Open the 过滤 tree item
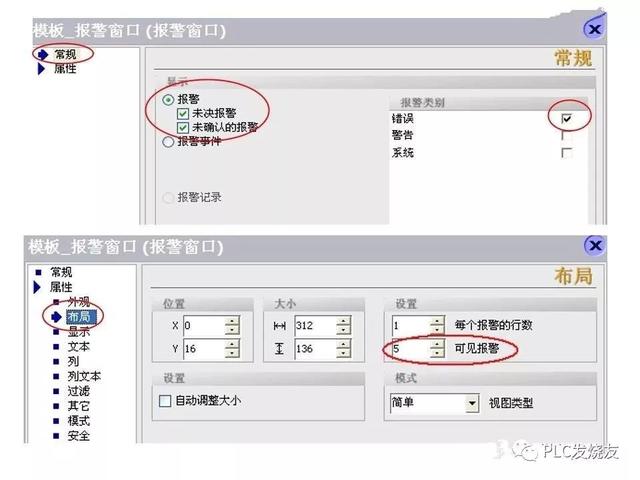 (x=78, y=391)
